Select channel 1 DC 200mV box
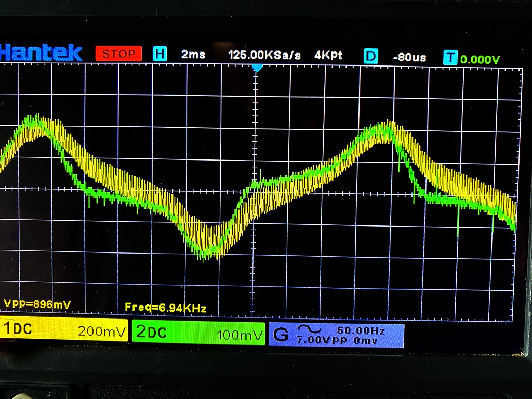Screen dimensions: 532x399 pos(64,330)
